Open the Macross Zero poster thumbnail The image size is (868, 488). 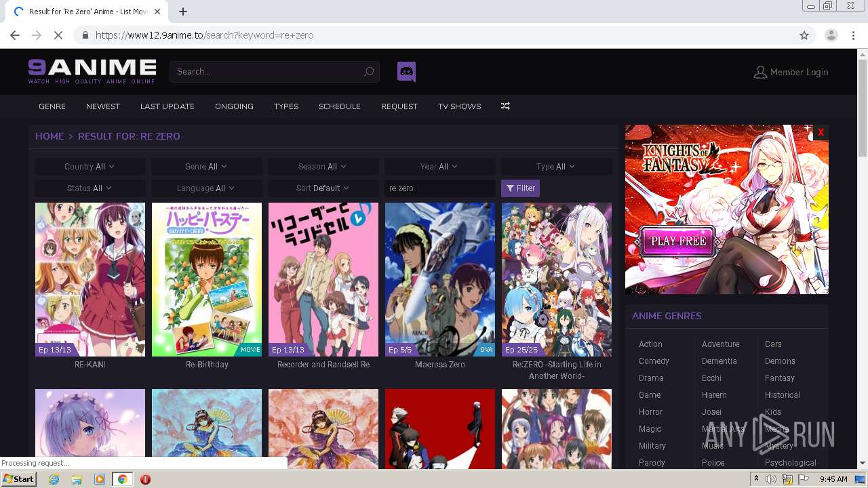(x=440, y=279)
